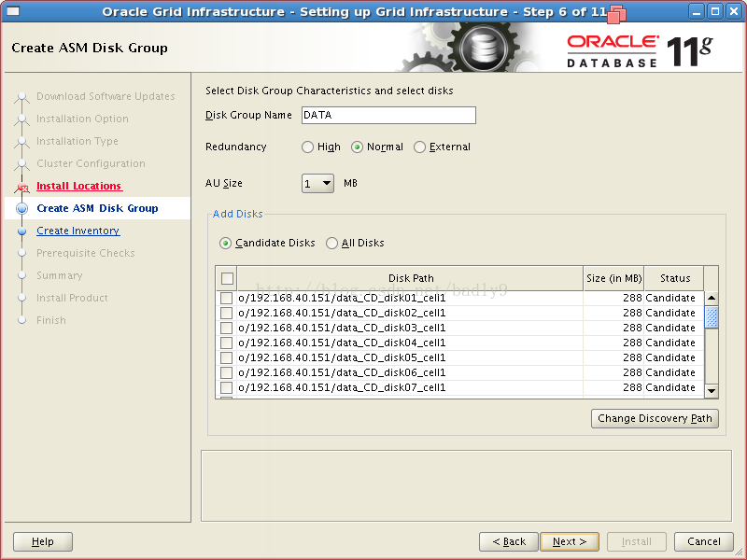This screenshot has width=747, height=560.
Task: Click the disk list scrollbar thumb
Action: [712, 317]
